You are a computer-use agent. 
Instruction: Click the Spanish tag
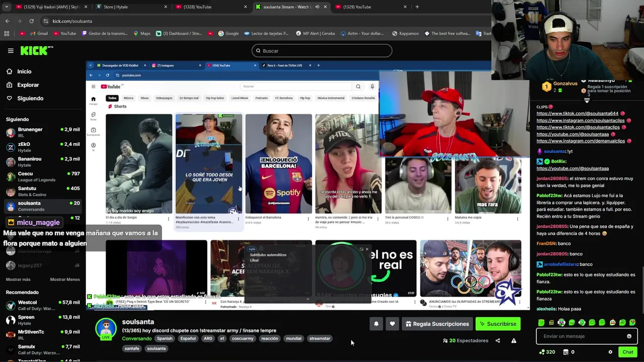pos(165,339)
